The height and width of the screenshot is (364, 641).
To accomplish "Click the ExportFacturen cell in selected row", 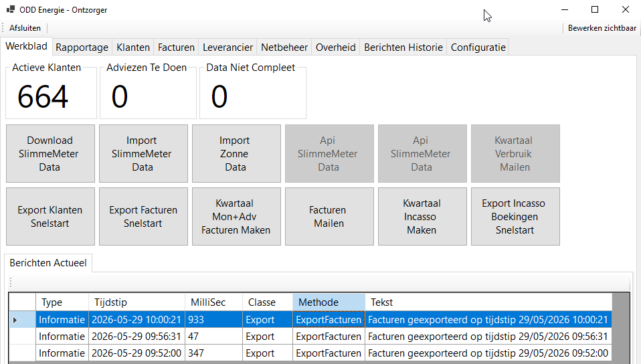I will pos(329,320).
